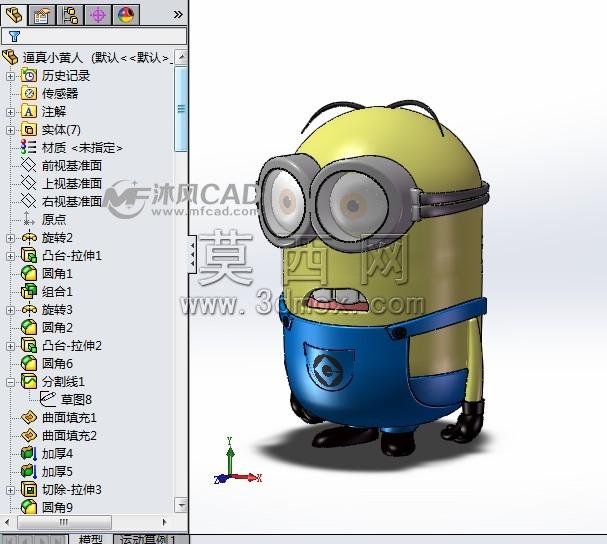
Task: Select the 原点 origin icon
Action: 29,219
